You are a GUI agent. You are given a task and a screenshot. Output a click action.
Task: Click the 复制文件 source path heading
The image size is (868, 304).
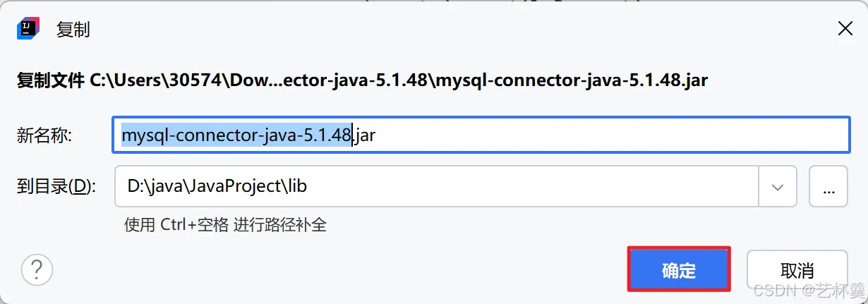point(362,80)
